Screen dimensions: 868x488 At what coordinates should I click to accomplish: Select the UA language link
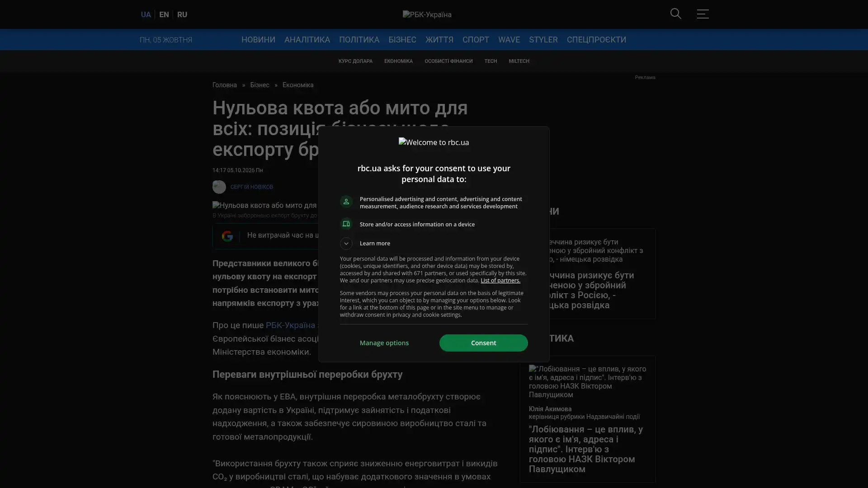point(146,14)
